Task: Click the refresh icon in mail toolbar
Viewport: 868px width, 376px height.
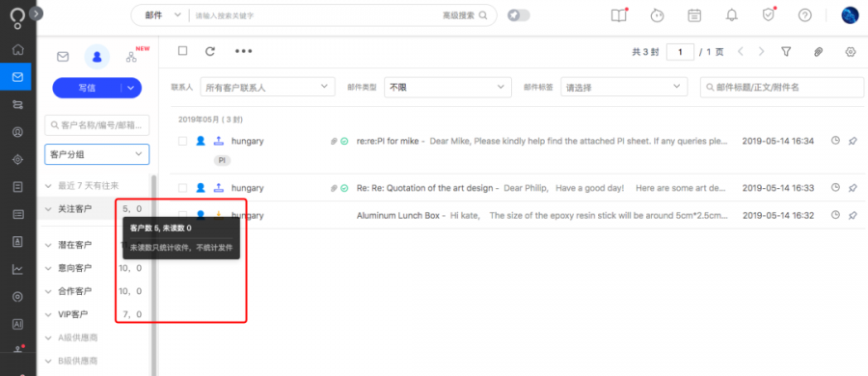Action: 210,51
